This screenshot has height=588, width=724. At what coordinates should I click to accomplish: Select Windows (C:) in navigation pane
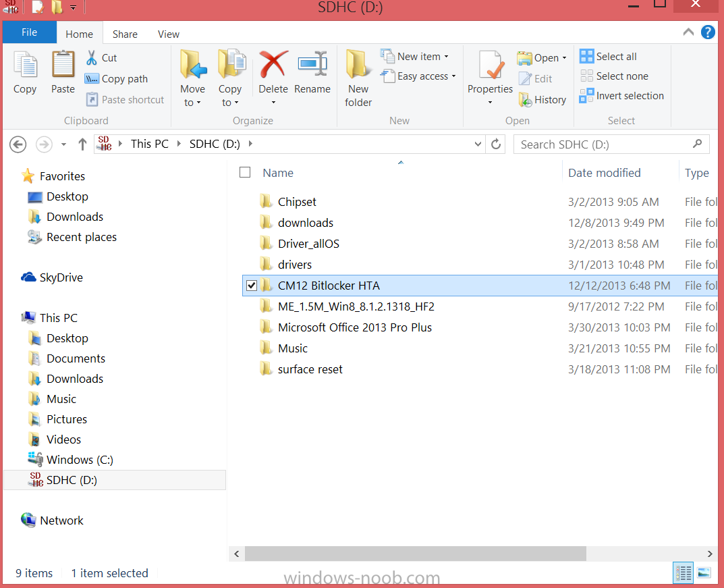point(70,460)
